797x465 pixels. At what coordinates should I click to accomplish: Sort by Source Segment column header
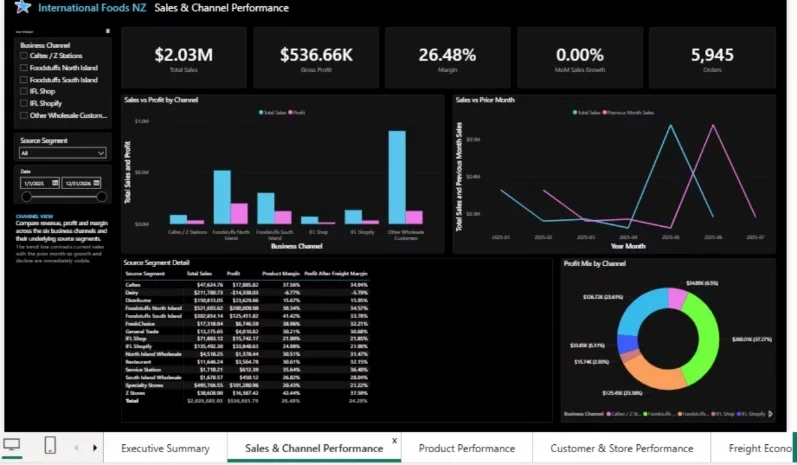tap(145, 274)
